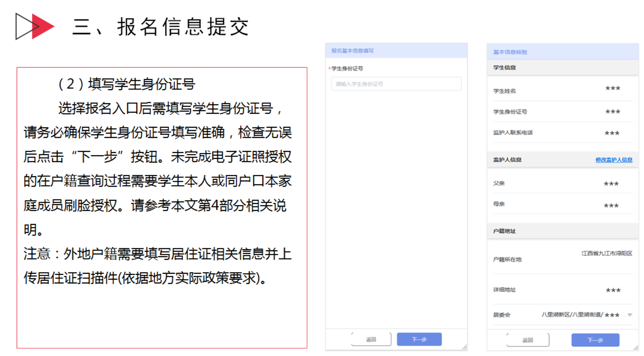Click the 学生身份证号 input field

396,84
